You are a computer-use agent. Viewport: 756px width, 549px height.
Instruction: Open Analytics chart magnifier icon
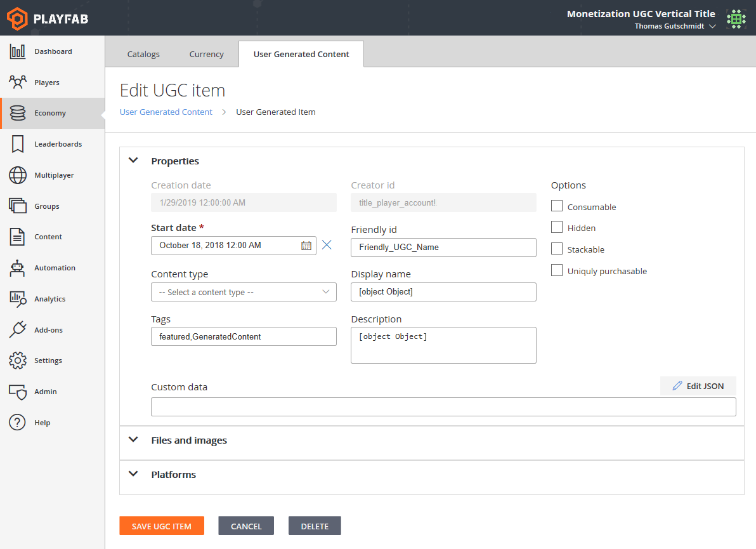tap(18, 299)
